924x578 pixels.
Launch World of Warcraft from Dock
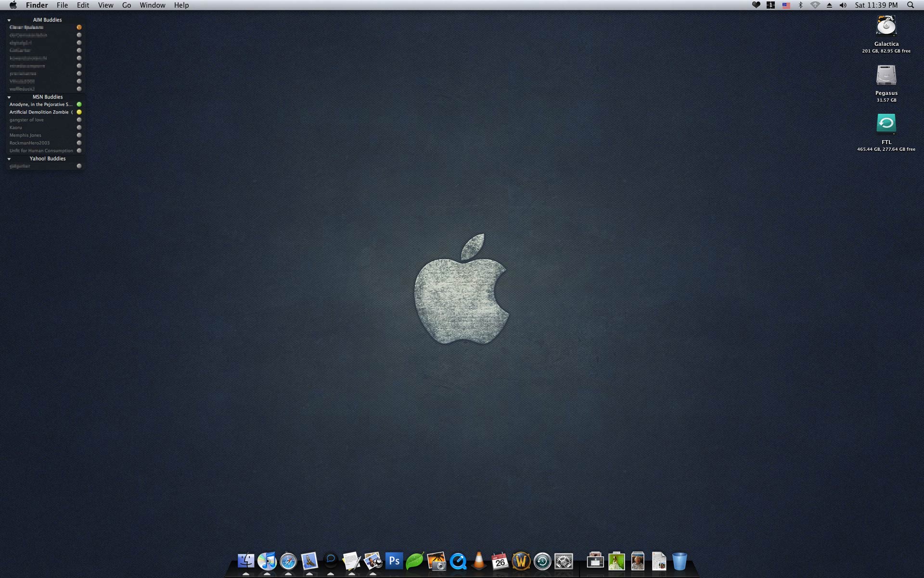521,561
